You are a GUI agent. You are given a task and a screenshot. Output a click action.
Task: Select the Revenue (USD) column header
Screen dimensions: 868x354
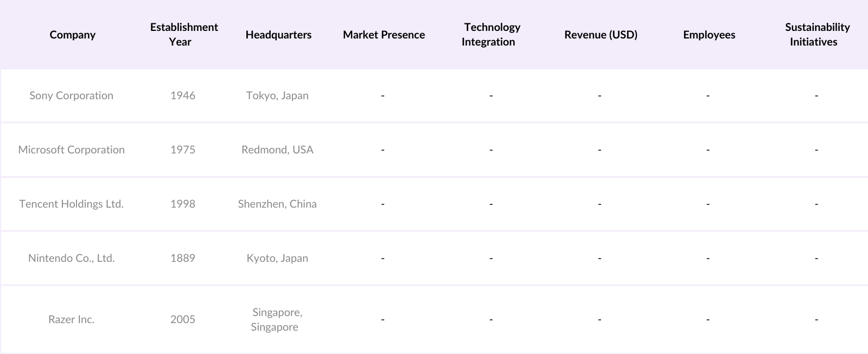[601, 35]
